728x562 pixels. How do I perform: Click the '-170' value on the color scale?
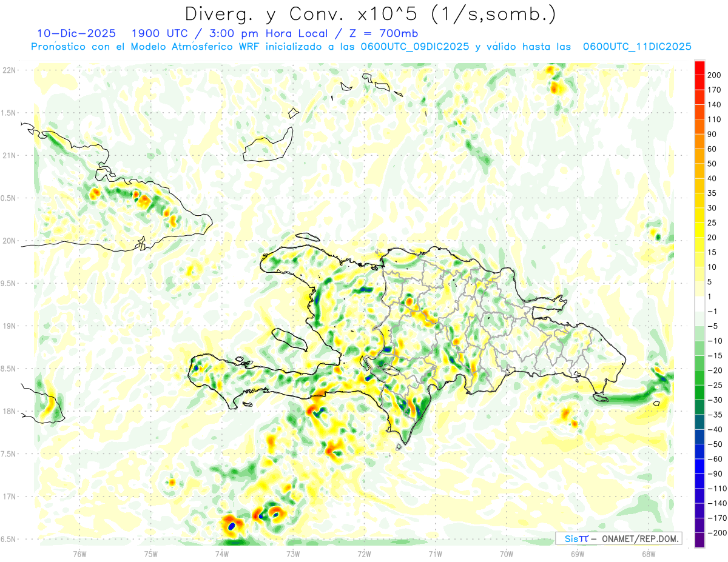[x=716, y=518]
